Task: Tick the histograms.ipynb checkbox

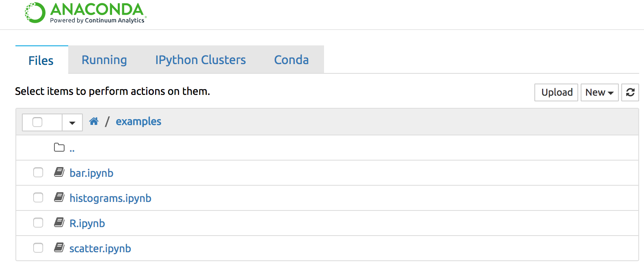Action: coord(38,197)
